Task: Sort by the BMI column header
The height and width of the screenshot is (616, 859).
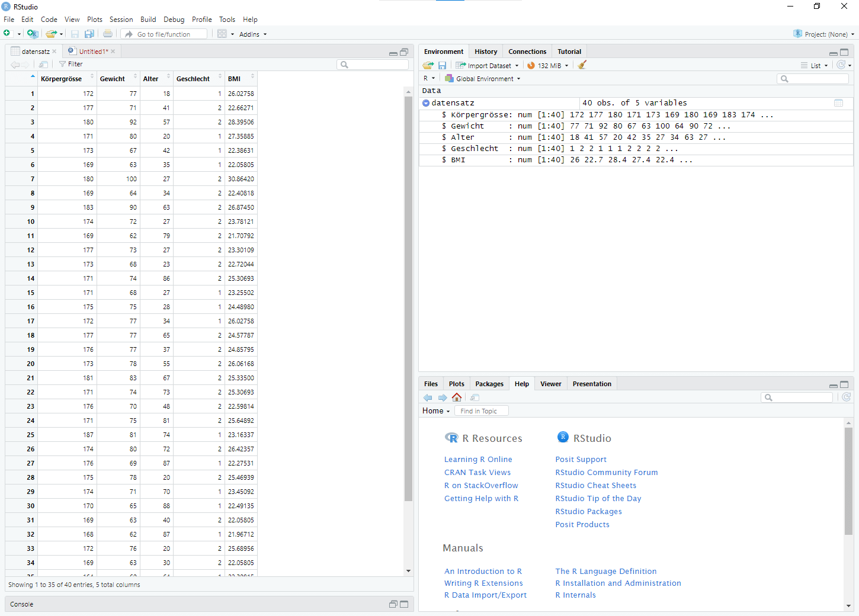Action: 241,78
